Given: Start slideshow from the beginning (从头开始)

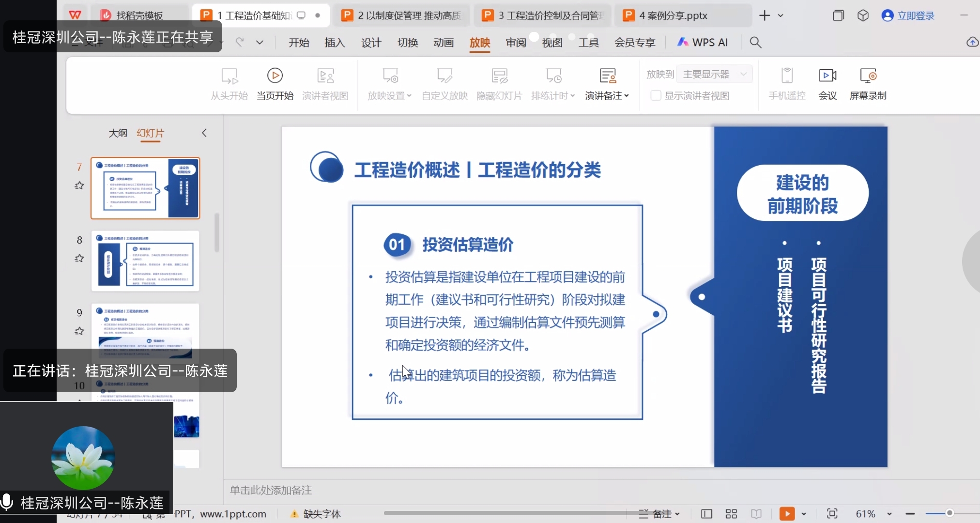Looking at the screenshot, I should point(230,84).
